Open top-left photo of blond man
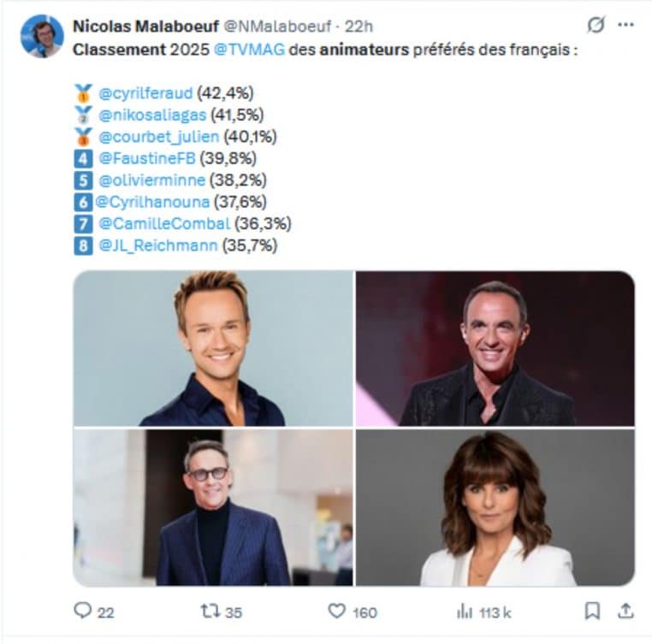This screenshot has height=644, width=652. [213, 348]
